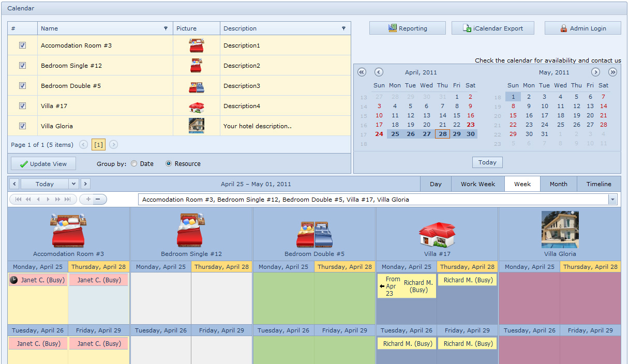Uncheck the Accomodation Room #3 checkbox
The width and height of the screenshot is (629, 364).
23,45
